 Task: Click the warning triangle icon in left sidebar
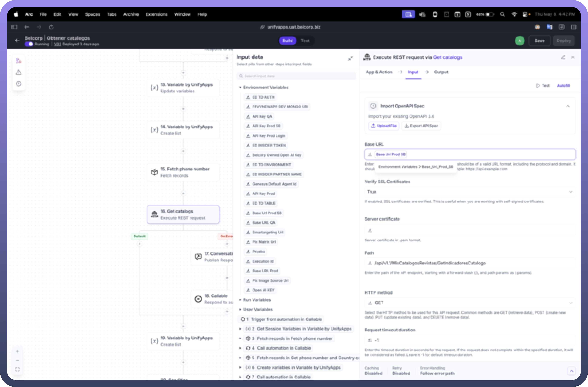19,72
